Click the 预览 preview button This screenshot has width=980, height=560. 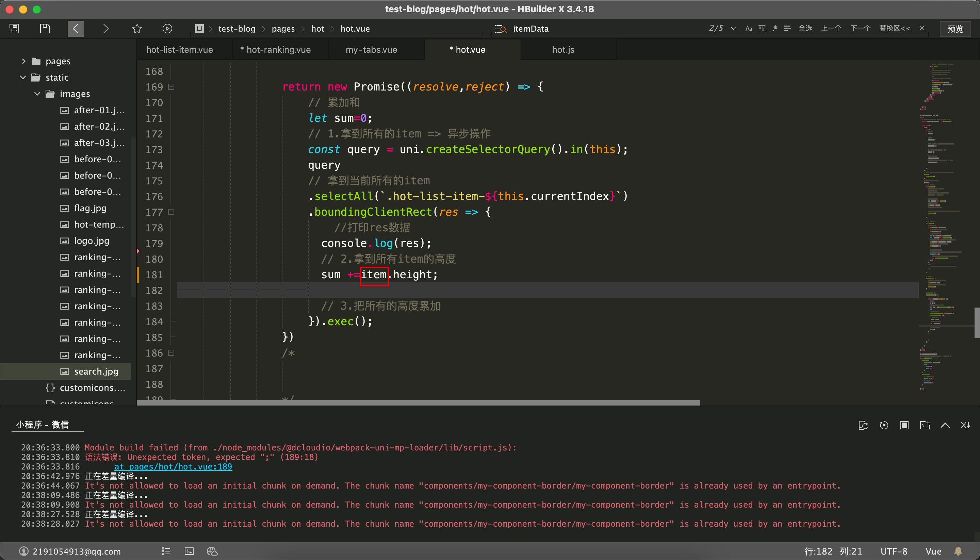click(955, 29)
